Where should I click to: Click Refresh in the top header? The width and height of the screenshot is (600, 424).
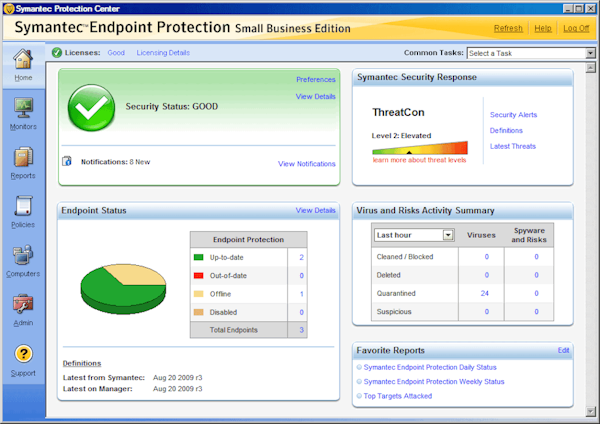[x=508, y=29]
